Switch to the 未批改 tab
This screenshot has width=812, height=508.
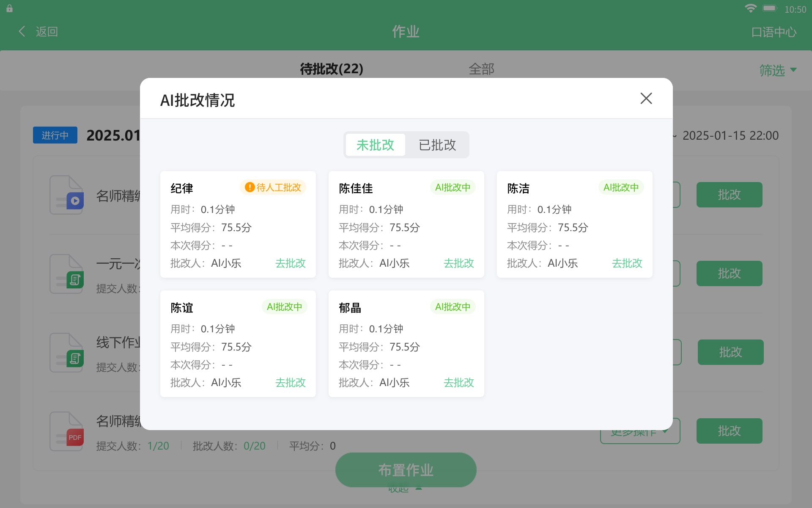coord(376,145)
